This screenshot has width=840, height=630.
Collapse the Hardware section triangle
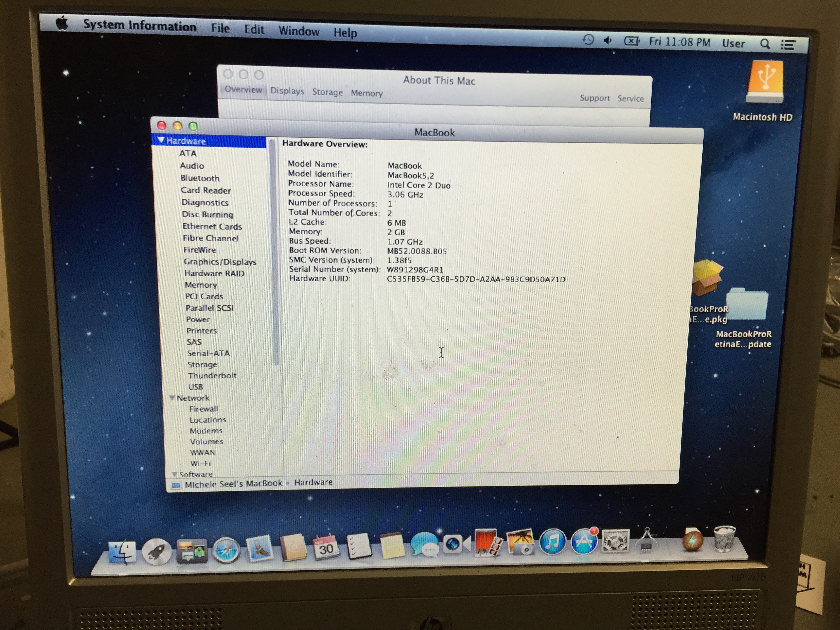coord(161,140)
